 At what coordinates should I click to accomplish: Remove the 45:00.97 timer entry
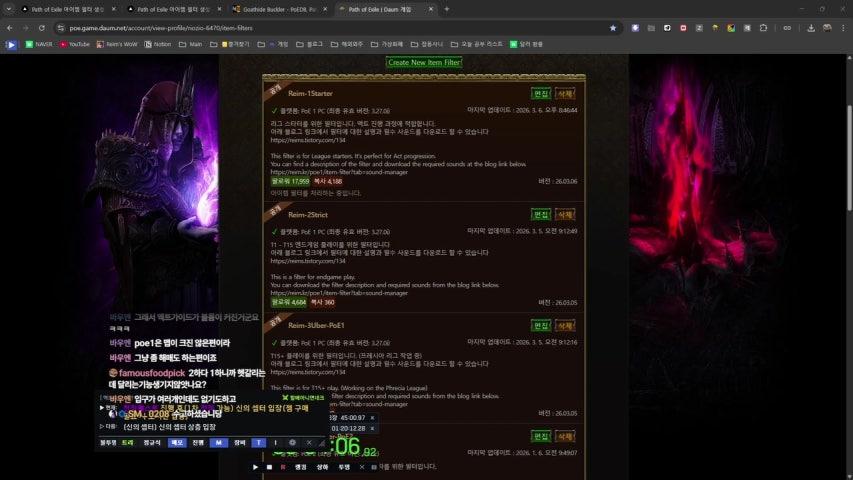[372, 418]
